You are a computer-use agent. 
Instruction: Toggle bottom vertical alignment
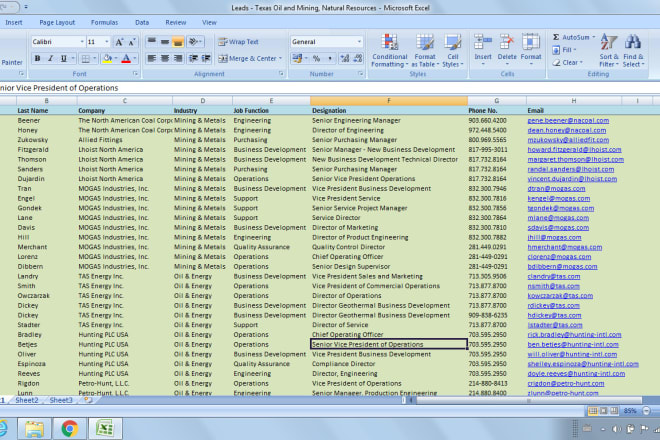tap(178, 42)
